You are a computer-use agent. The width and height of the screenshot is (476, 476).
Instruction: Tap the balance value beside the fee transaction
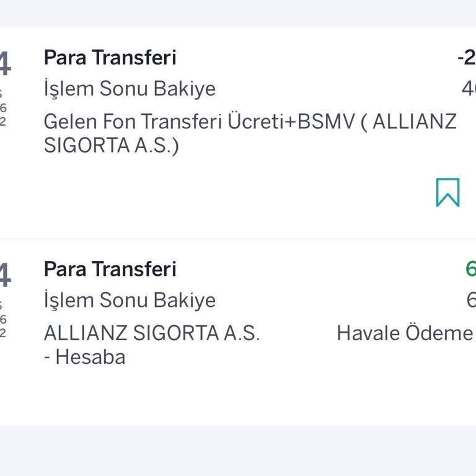pos(469,89)
